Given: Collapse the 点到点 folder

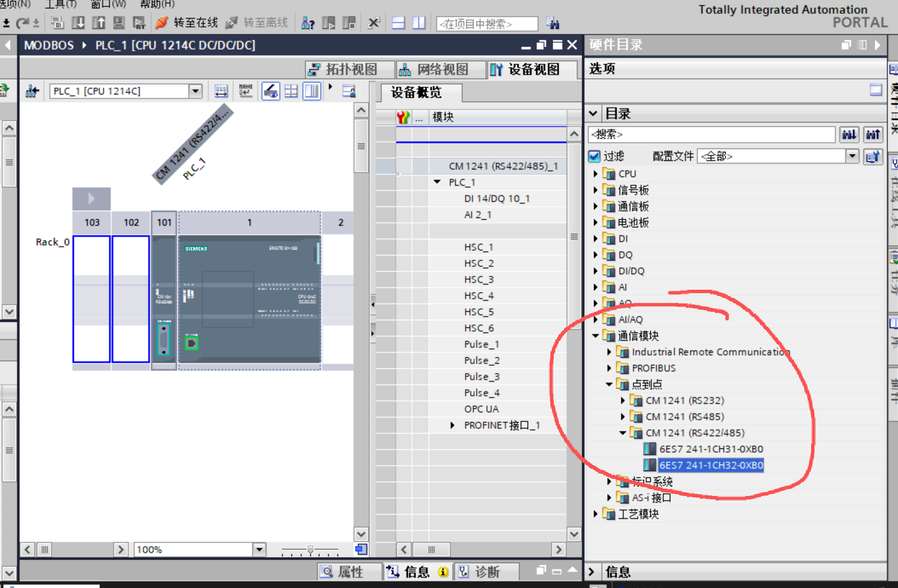Looking at the screenshot, I should coord(609,385).
